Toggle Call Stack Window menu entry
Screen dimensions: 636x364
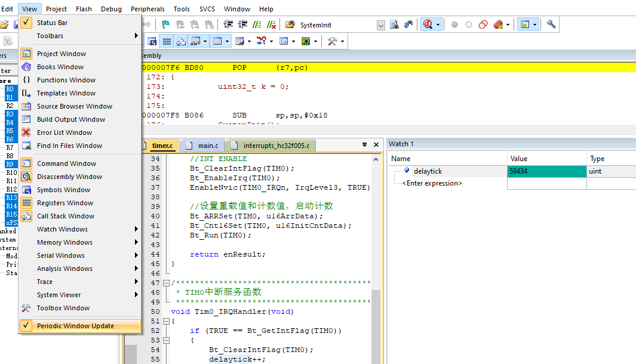point(80,216)
